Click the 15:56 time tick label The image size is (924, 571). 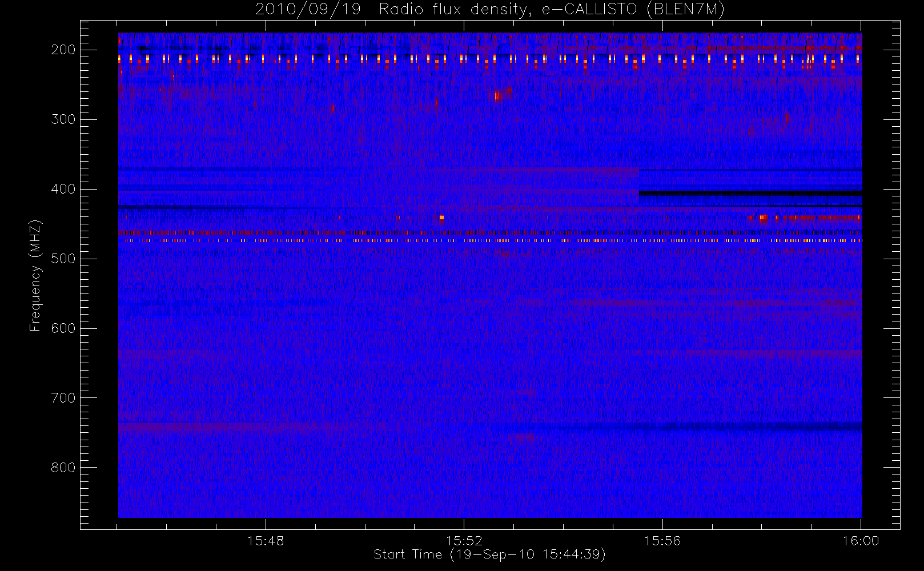pos(662,541)
